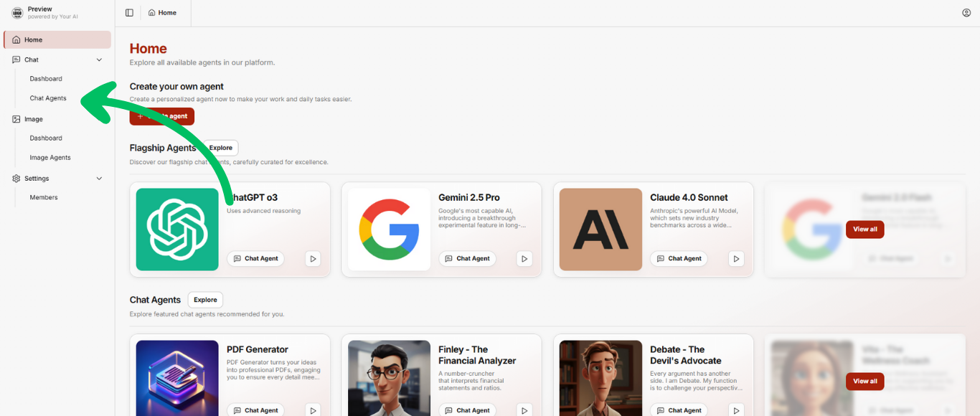Click Finley - The Financial Analyzer title
This screenshot has width=980, height=416.
point(477,355)
